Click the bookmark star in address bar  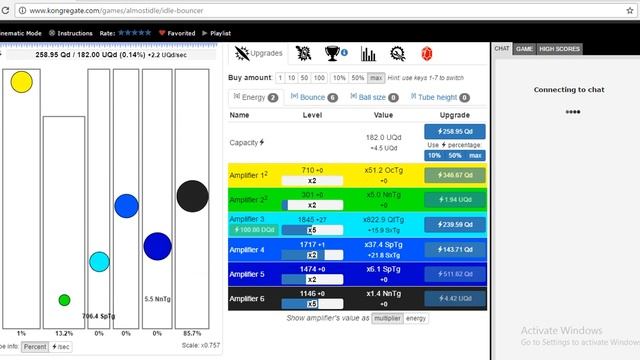coord(630,11)
